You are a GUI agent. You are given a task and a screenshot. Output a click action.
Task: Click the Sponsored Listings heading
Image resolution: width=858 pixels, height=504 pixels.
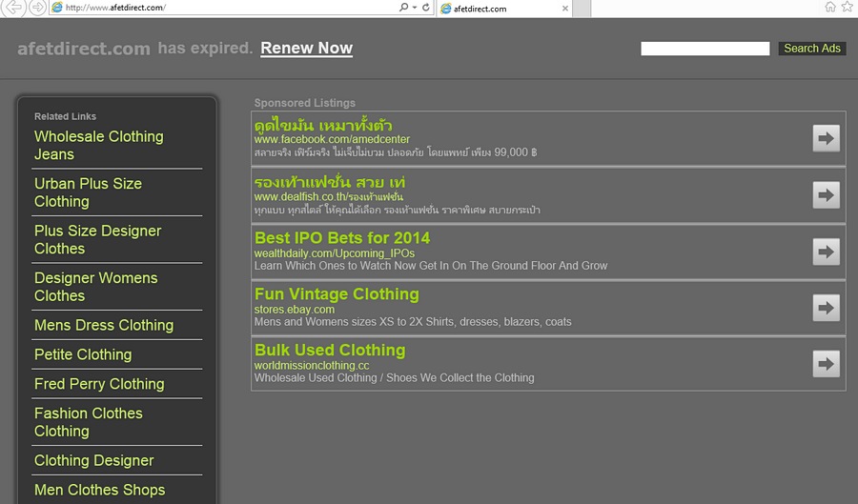[305, 103]
